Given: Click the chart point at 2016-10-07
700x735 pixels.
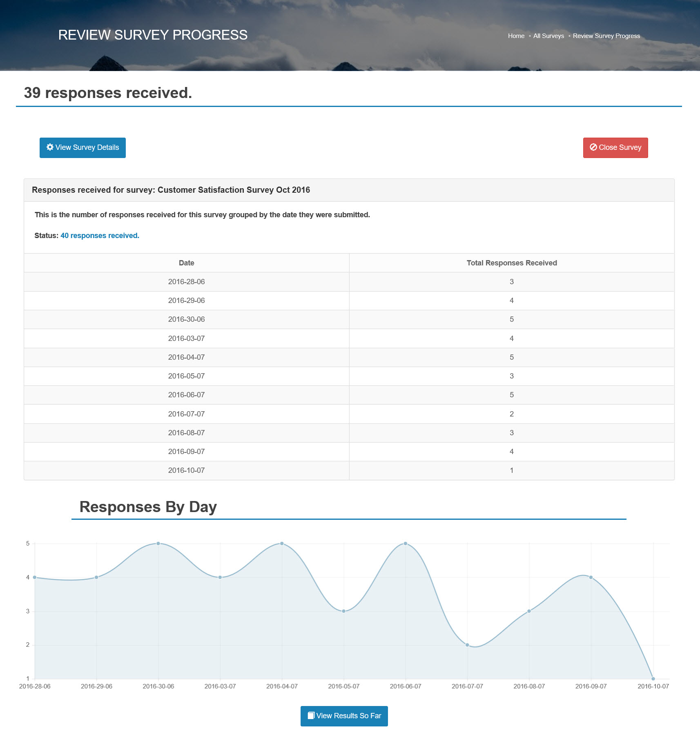Looking at the screenshot, I should pos(653,679).
